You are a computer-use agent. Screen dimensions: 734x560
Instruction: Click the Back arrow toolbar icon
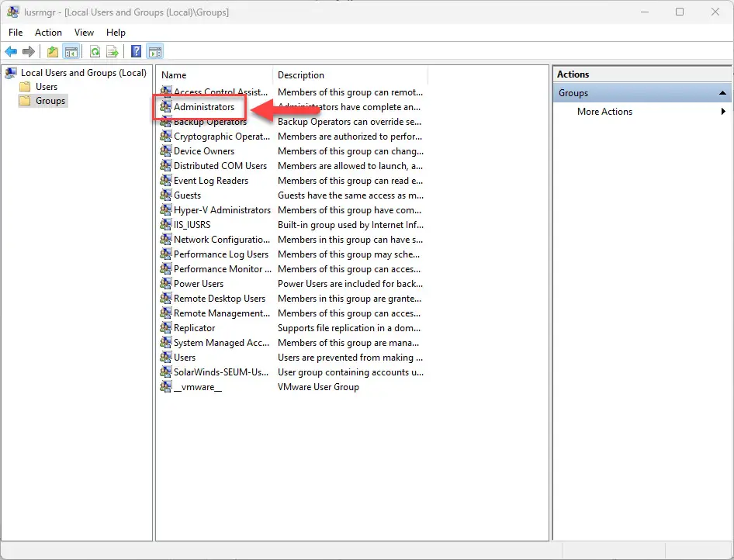[11, 51]
